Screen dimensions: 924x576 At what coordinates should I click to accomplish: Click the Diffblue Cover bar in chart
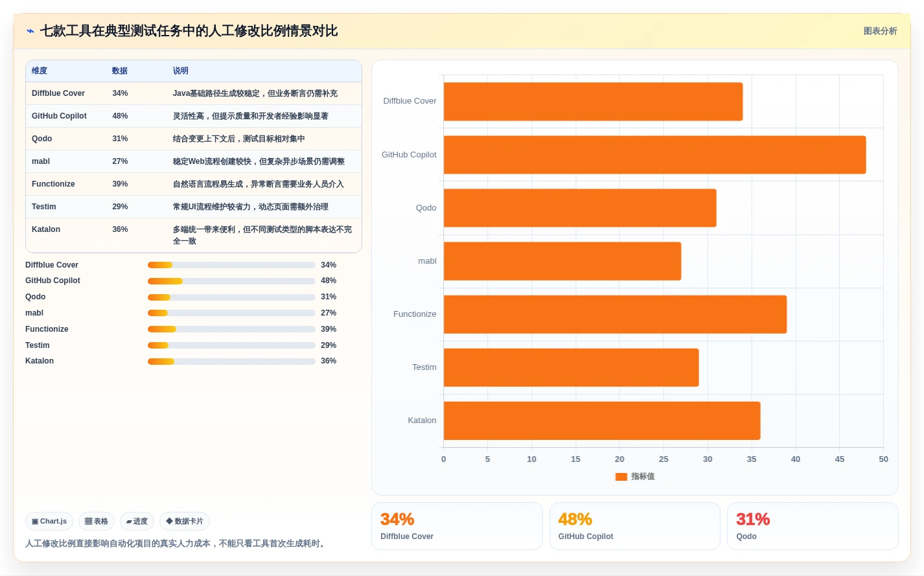[593, 102]
